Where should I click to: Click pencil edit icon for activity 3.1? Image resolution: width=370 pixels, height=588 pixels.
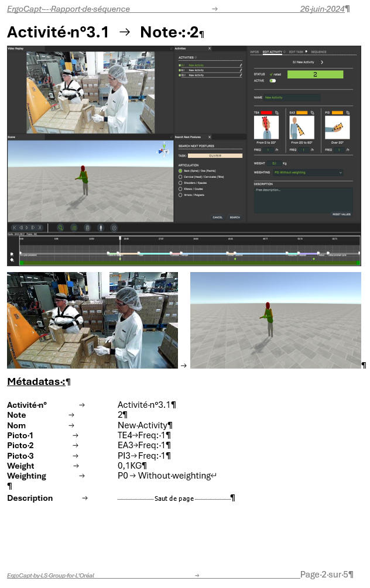241,66
